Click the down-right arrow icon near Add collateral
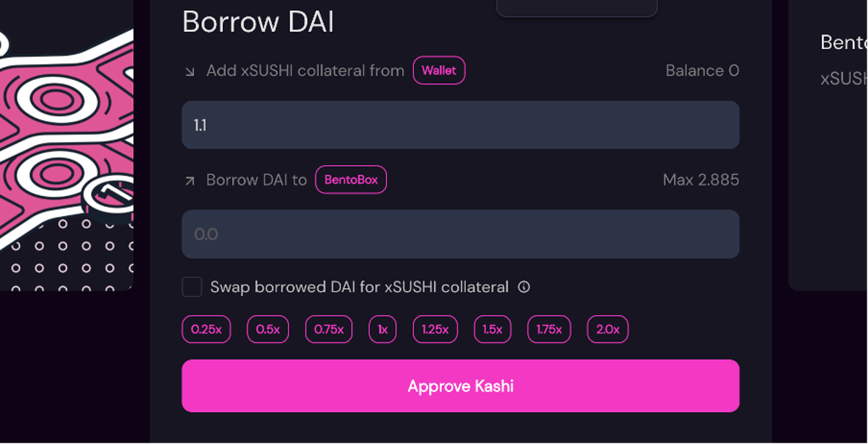The height and width of the screenshot is (444, 868). point(190,71)
